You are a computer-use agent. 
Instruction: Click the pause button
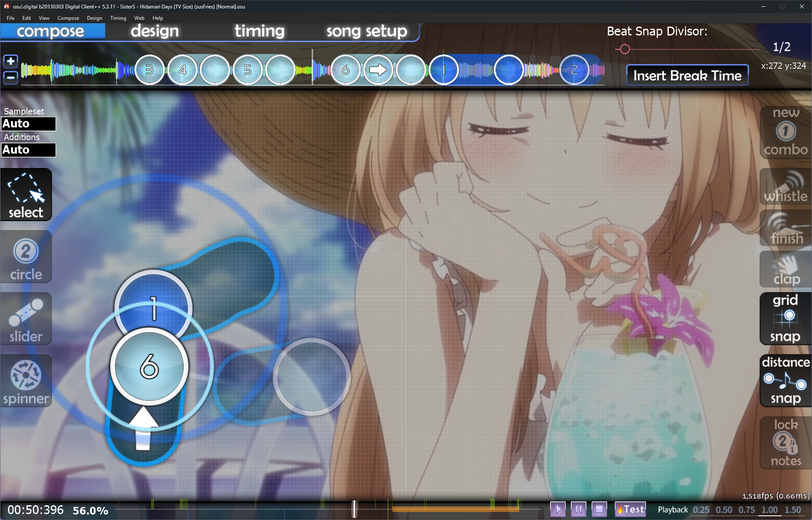click(578, 509)
